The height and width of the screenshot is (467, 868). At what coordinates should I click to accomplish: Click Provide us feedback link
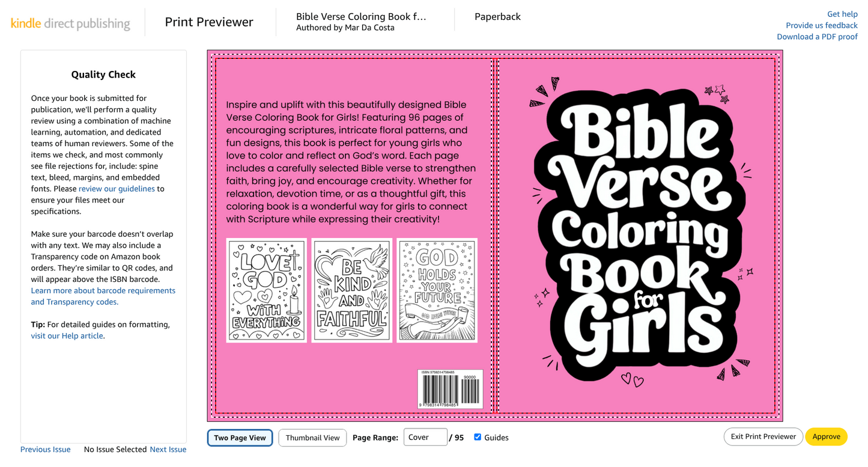821,25
